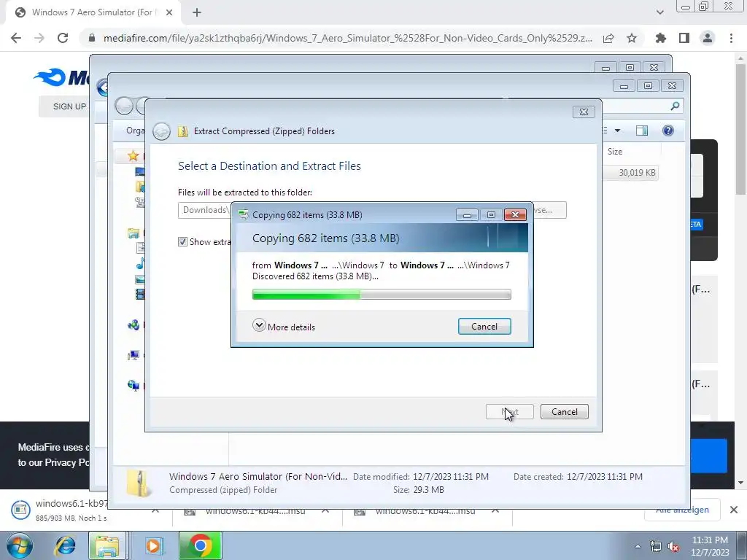Click Chrome taskbar icon
747x560 pixels.
(201, 545)
